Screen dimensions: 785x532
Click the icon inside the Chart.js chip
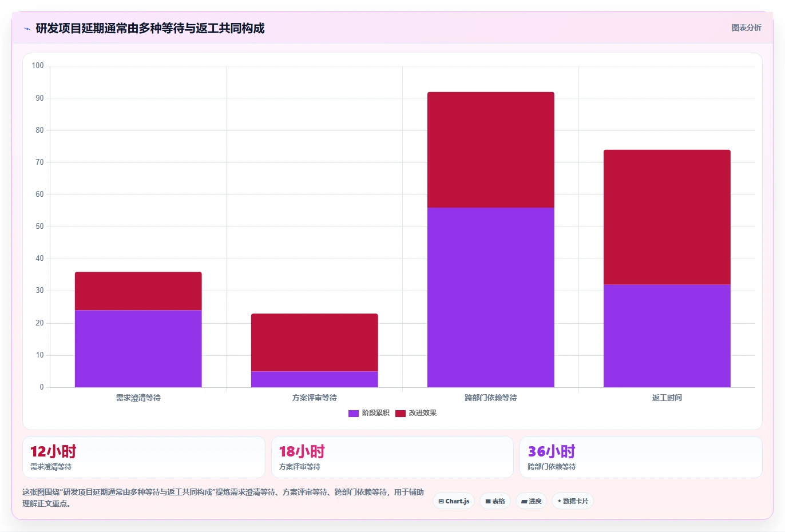pyautogui.click(x=441, y=501)
